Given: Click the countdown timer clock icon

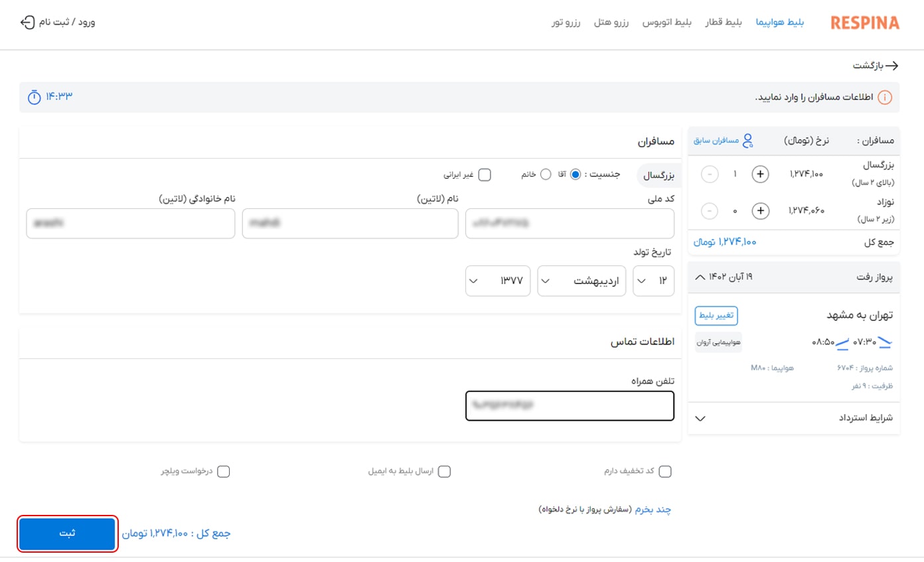Looking at the screenshot, I should [34, 97].
